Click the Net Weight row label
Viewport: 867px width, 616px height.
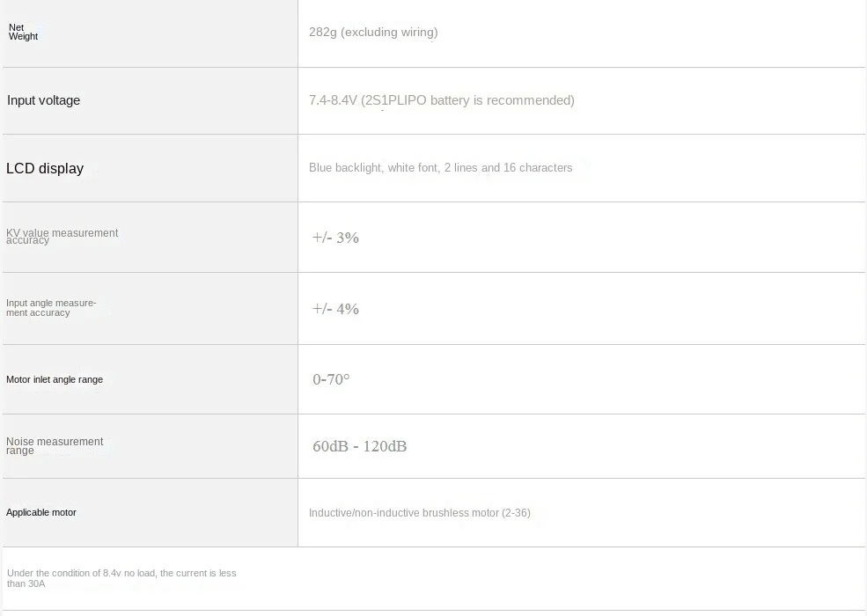pos(23,33)
